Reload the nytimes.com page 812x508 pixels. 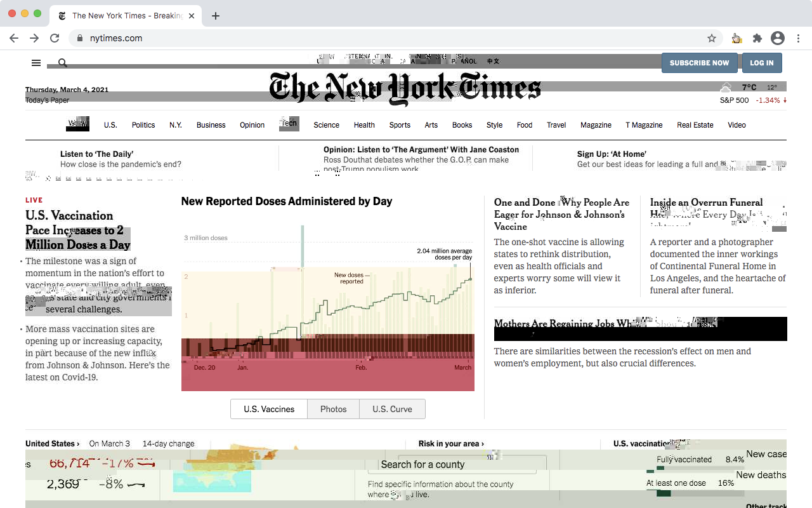click(x=55, y=38)
